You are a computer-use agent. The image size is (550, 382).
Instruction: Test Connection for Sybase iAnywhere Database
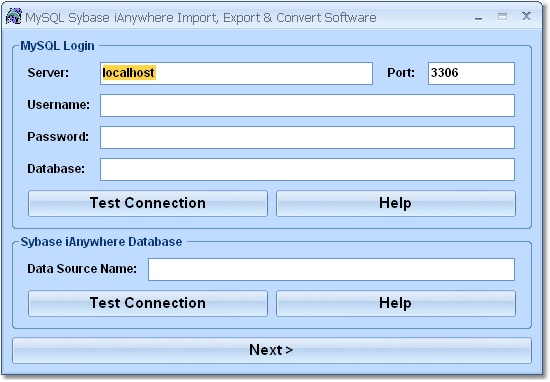coord(148,303)
